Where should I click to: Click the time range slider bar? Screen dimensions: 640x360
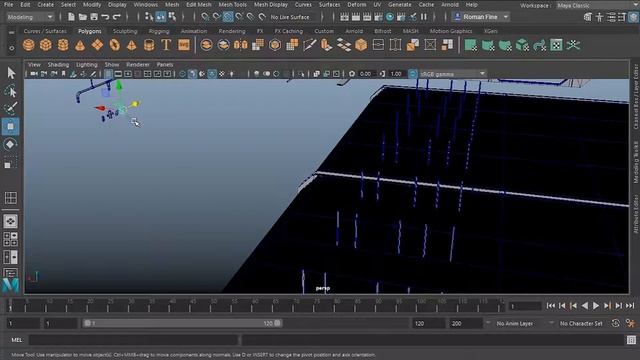pyautogui.click(x=182, y=323)
